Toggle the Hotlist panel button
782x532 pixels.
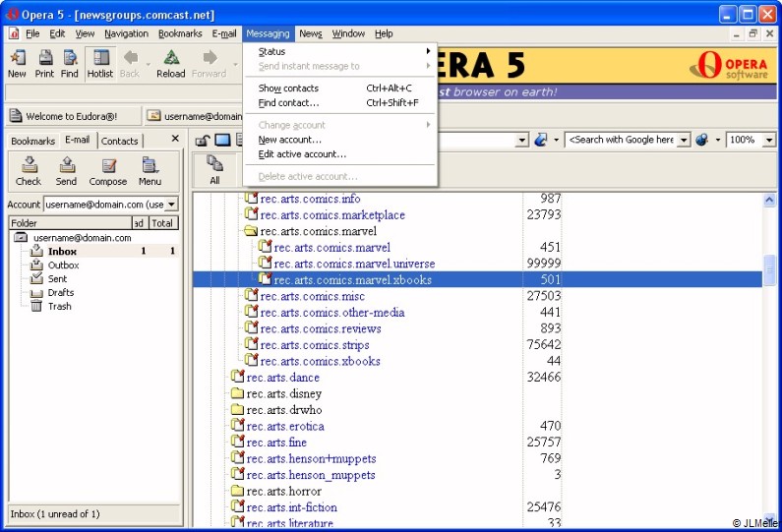click(x=100, y=64)
